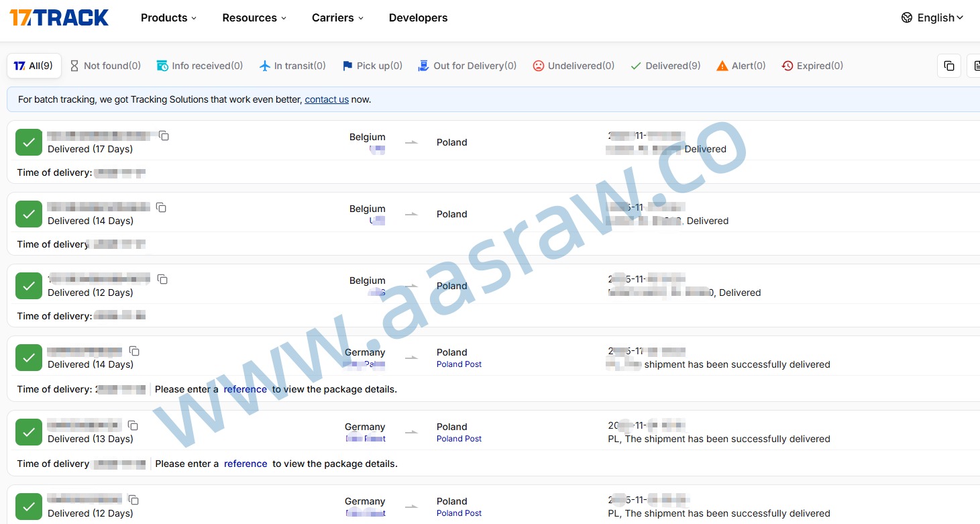
Task: Click the contact us link
Action: 327,99
